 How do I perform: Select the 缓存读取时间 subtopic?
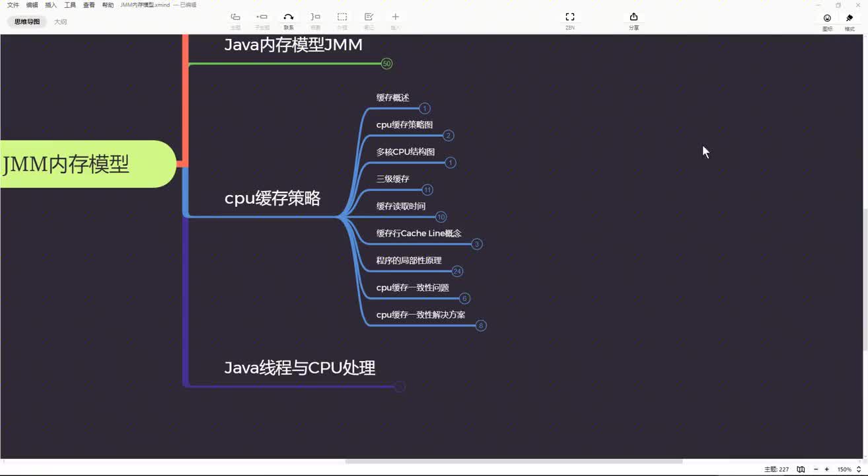coord(401,206)
